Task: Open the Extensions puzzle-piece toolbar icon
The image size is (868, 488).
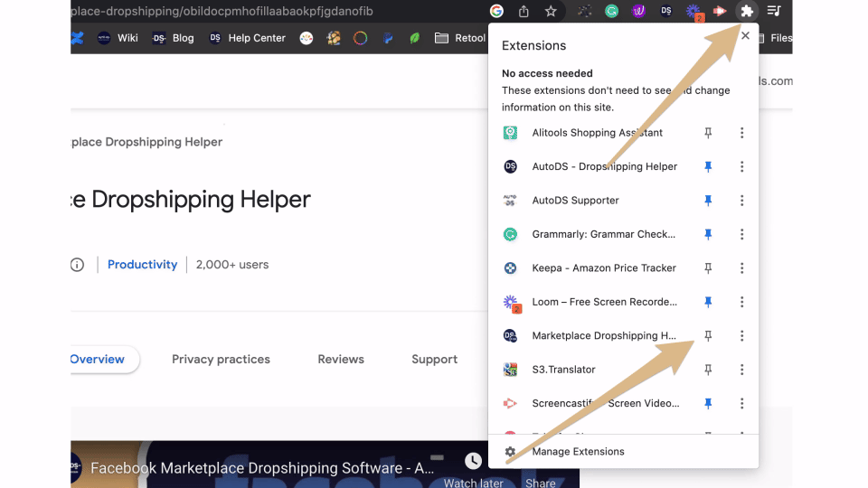Action: pos(746,11)
